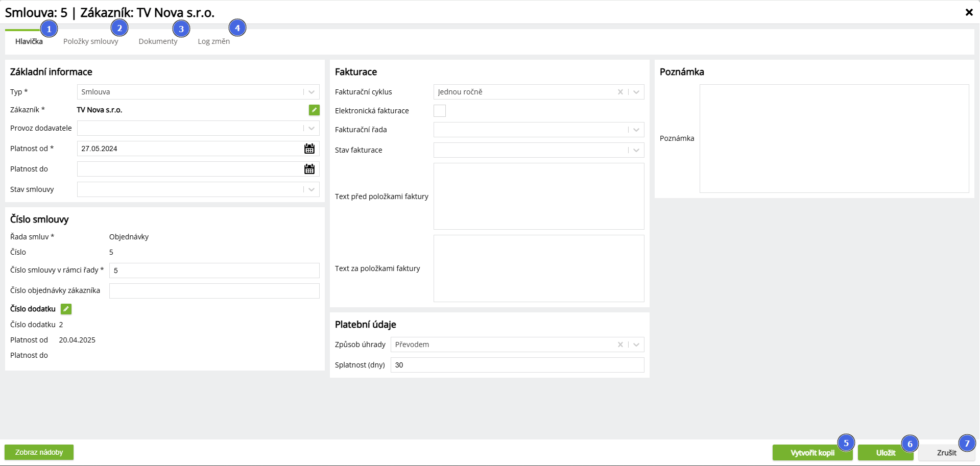Viewport: 980px width, 466px height.
Task: Open the Provoz dodavatele dropdown
Action: coord(311,128)
